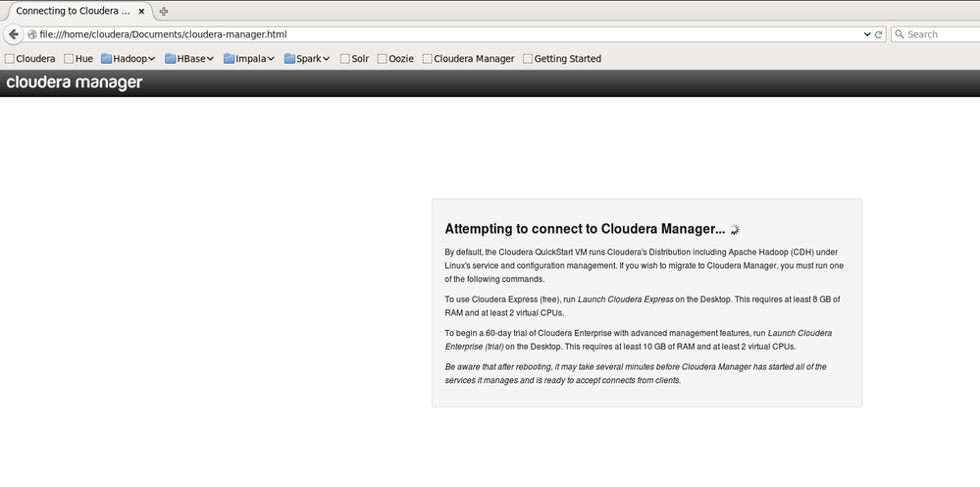Open the Hue bookmark
980x487 pixels.
[x=78, y=59]
